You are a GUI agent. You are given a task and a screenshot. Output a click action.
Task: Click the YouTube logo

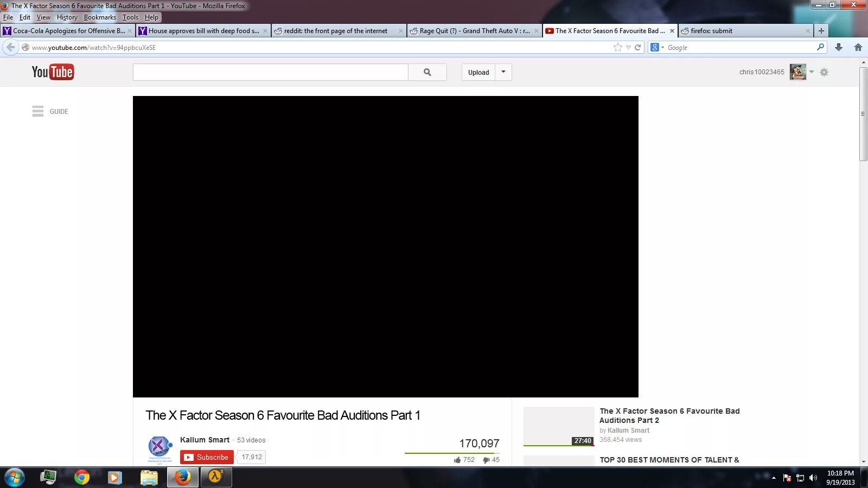[x=53, y=72]
